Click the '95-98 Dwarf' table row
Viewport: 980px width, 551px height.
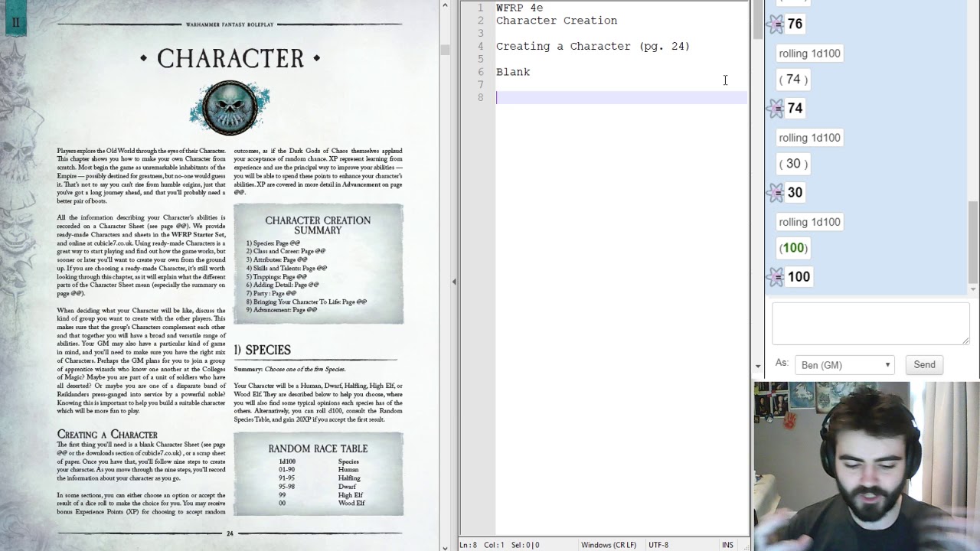click(x=318, y=487)
